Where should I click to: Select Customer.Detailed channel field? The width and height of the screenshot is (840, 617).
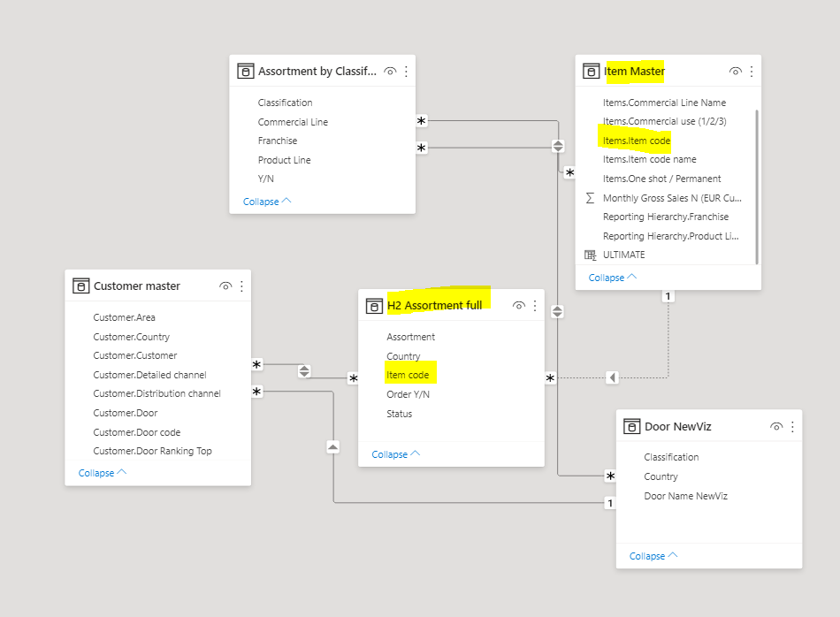[149, 375]
